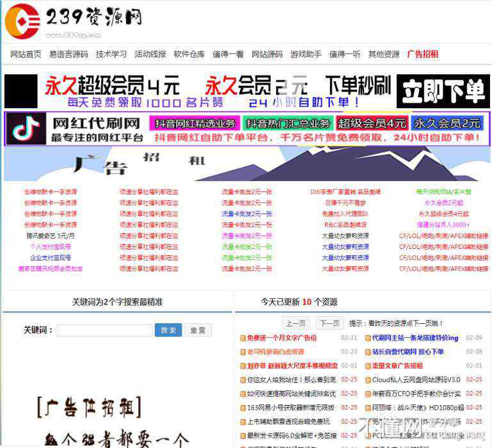Click RSS icon beside 免费送一个月文字广告位
The height and width of the screenshot is (448, 492).
pos(243,338)
